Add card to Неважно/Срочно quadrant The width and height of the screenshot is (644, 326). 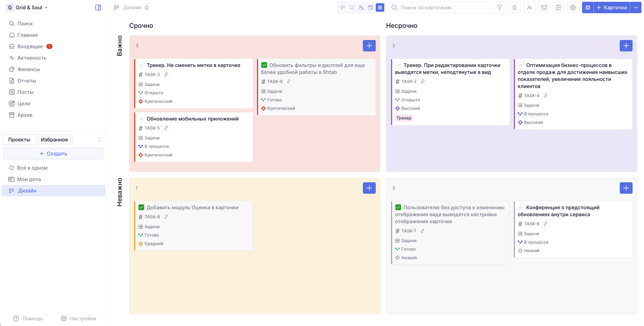click(369, 188)
